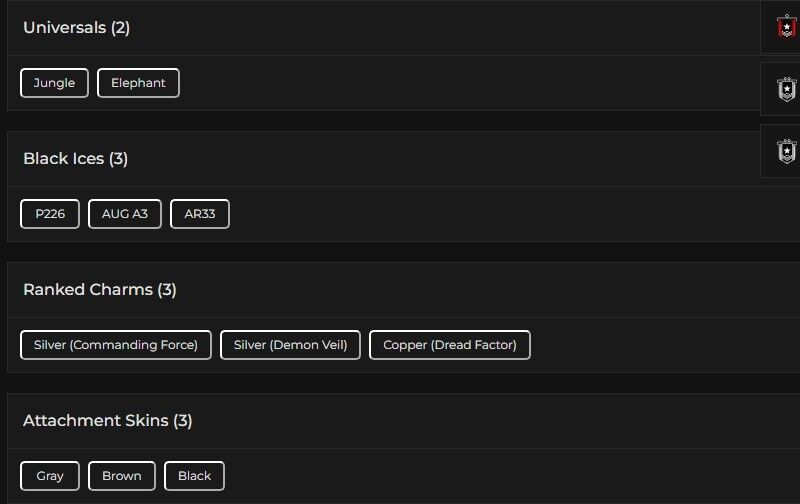Click the Silver (Demon Veil) charm tag
Viewport: 800px width, 504px height.
tap(290, 345)
